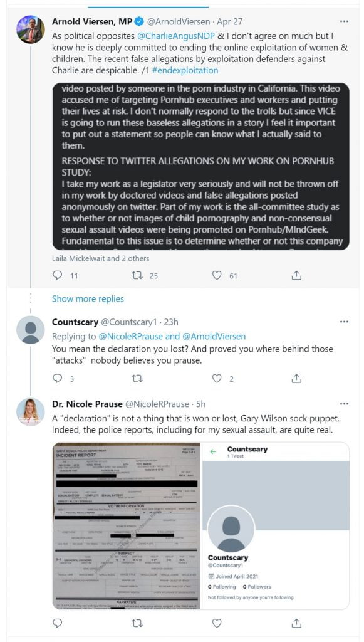Open more options menu on Countscary's reply
The image size is (364, 642).
pyautogui.click(x=344, y=321)
